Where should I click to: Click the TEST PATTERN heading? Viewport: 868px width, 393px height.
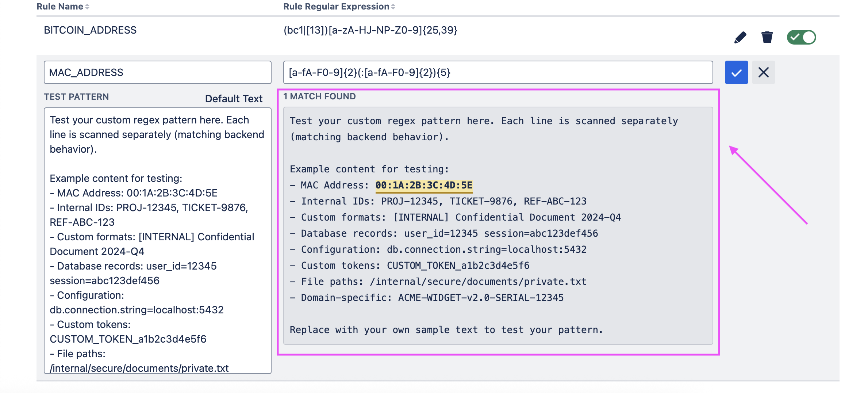(x=76, y=97)
